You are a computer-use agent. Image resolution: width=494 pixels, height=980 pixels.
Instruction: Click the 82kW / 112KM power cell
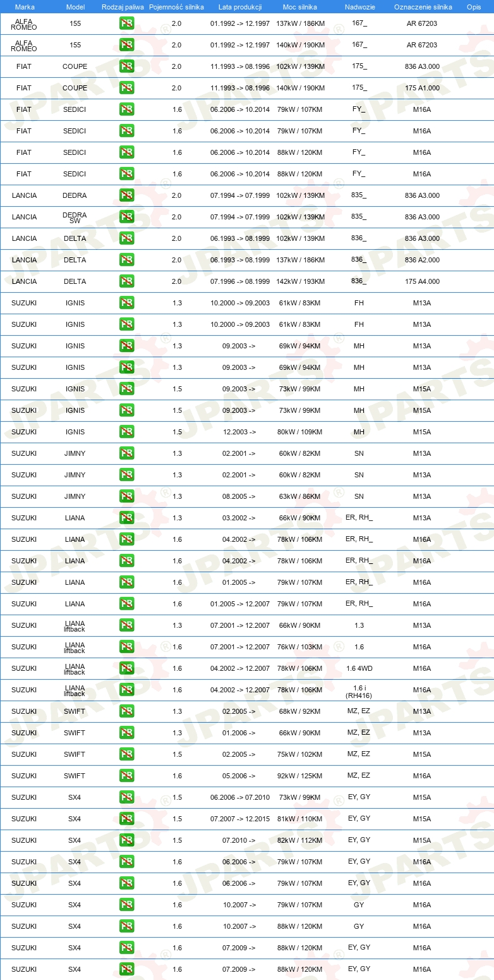[x=301, y=840]
